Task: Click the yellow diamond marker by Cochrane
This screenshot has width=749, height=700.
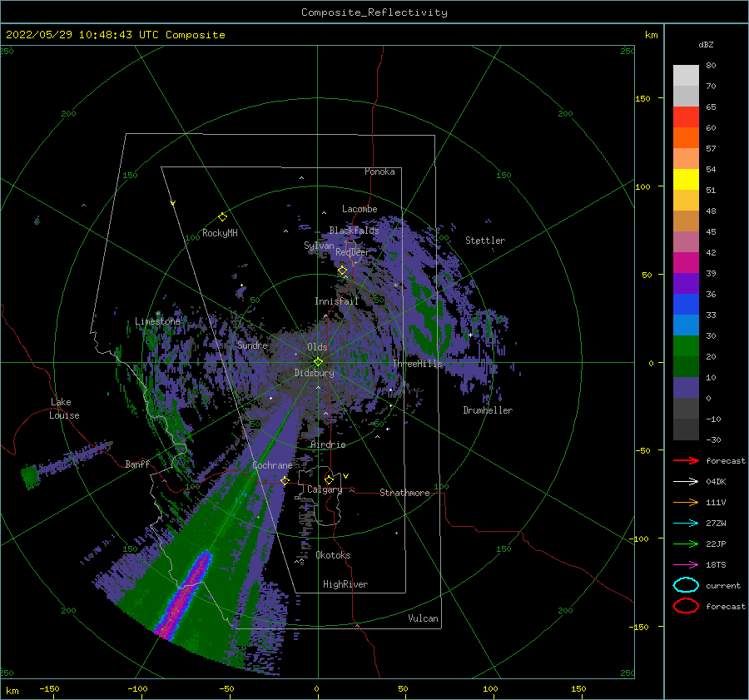Action: coord(285,480)
